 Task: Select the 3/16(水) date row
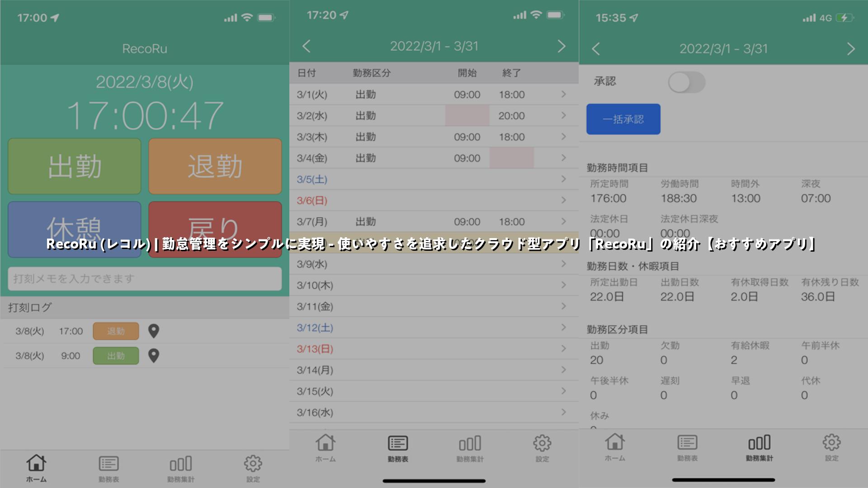434,413
